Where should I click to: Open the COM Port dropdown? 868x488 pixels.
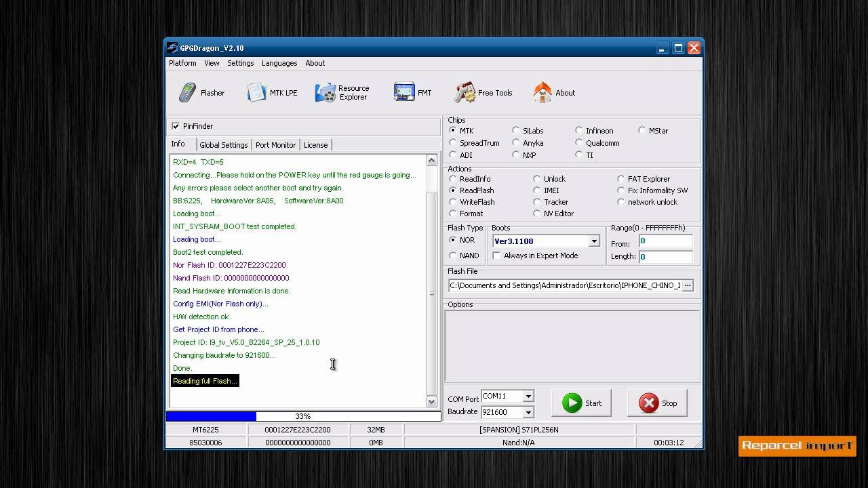tap(528, 396)
